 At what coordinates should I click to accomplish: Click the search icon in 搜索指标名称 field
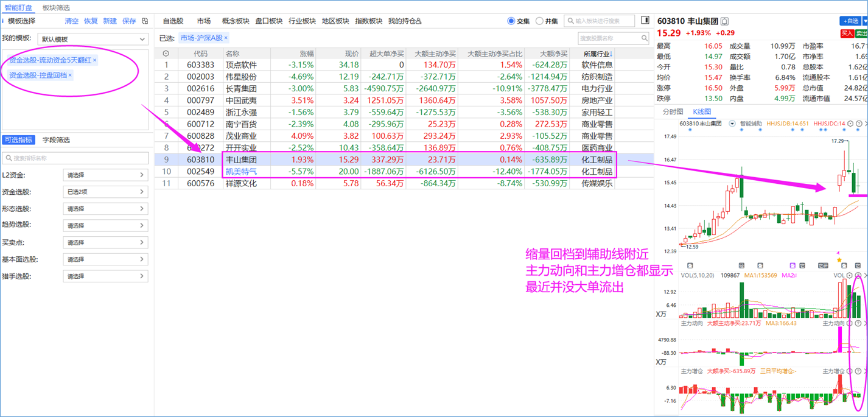pos(9,158)
